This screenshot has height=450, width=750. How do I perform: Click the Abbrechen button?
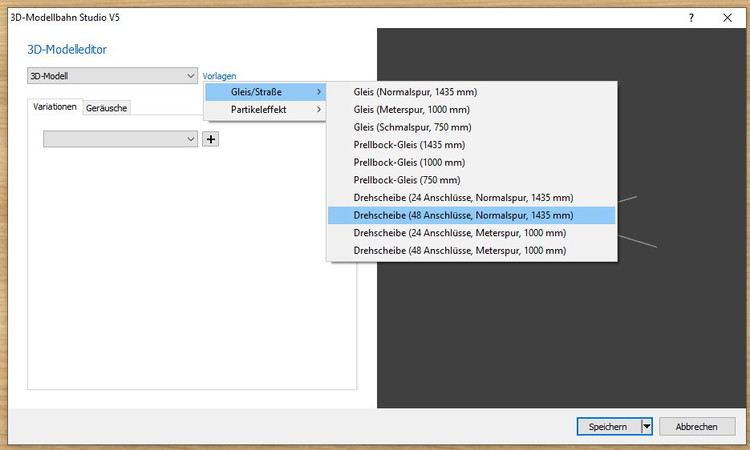click(x=696, y=427)
